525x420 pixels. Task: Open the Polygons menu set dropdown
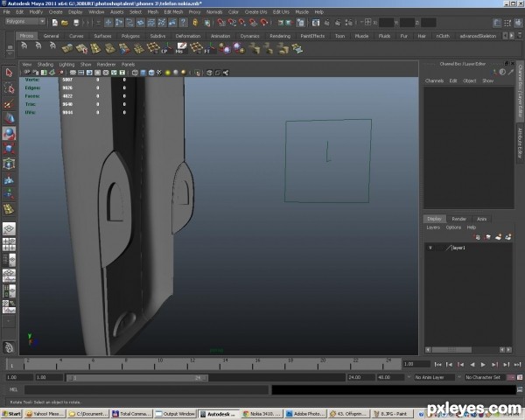click(x=25, y=21)
